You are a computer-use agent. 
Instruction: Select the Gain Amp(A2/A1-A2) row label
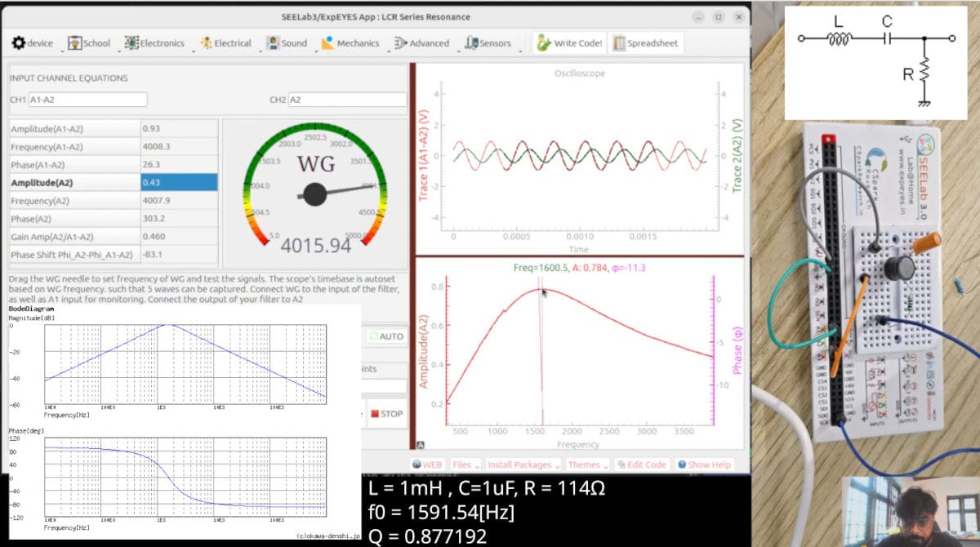[x=74, y=237]
